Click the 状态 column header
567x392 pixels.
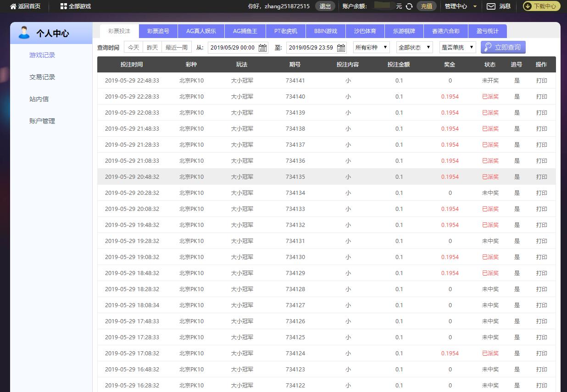[x=490, y=65]
